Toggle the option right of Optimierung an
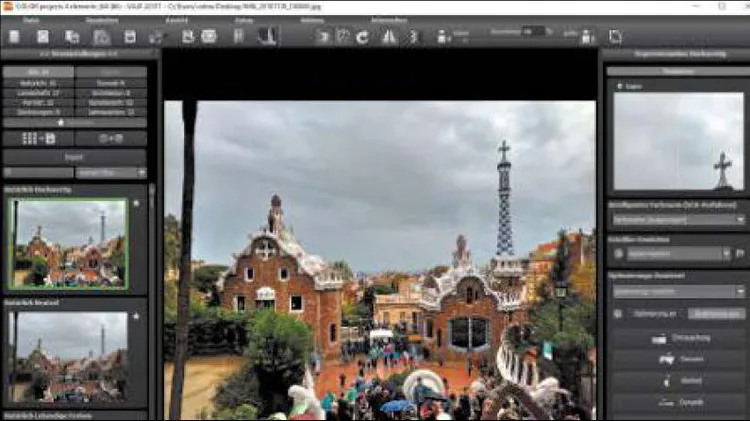Screen dimensions: 750x421 [x=717, y=314]
